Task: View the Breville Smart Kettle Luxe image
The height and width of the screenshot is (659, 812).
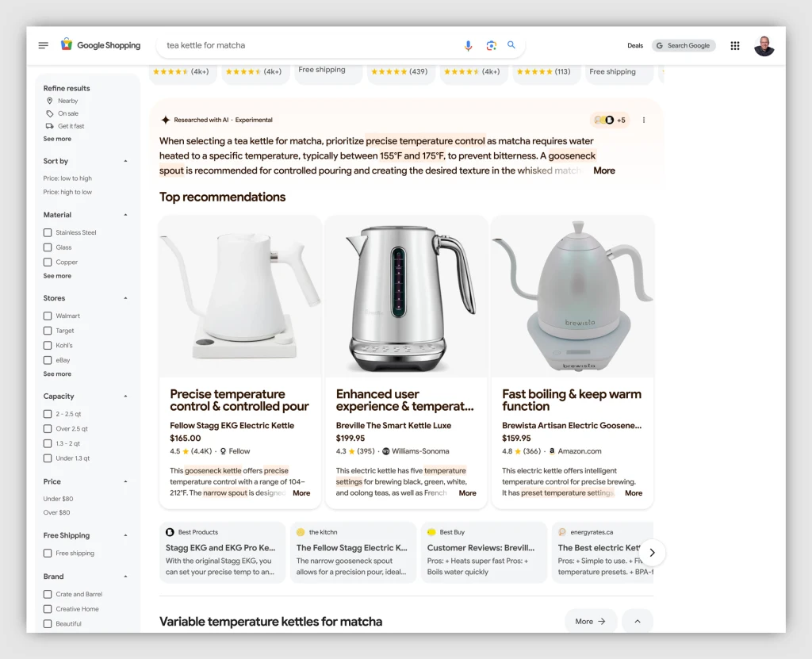Action: click(407, 297)
